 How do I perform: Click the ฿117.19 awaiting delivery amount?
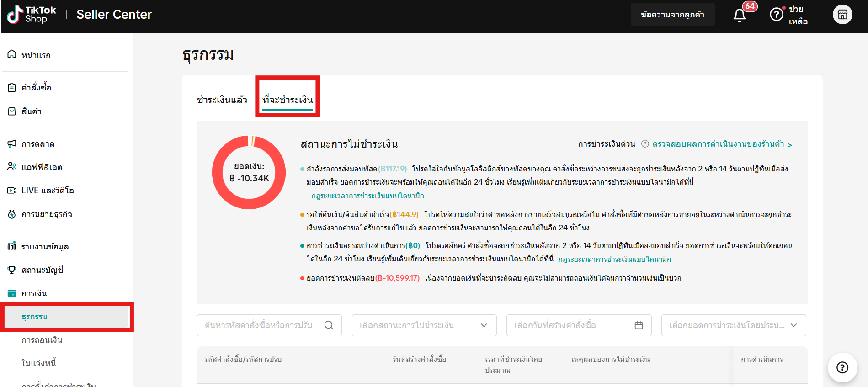click(x=392, y=169)
